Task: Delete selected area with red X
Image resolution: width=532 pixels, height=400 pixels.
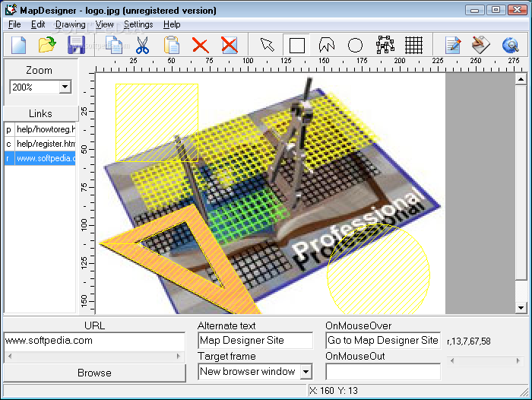Action: [x=200, y=45]
